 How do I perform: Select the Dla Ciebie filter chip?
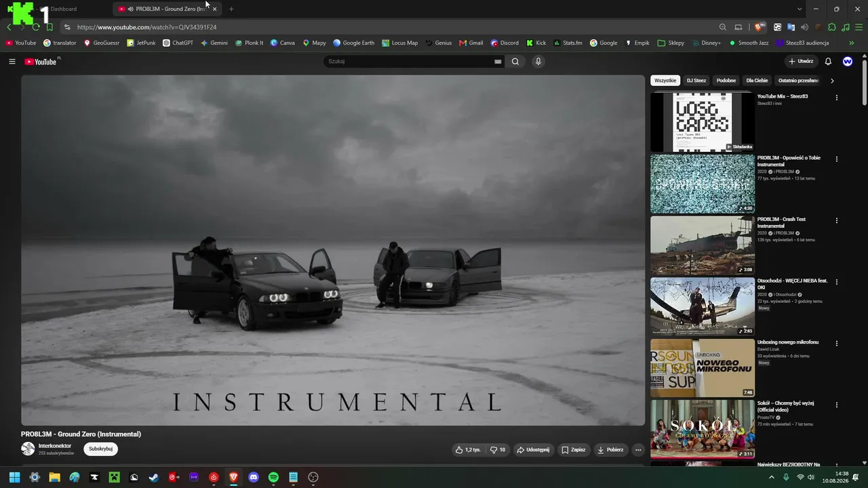click(757, 81)
